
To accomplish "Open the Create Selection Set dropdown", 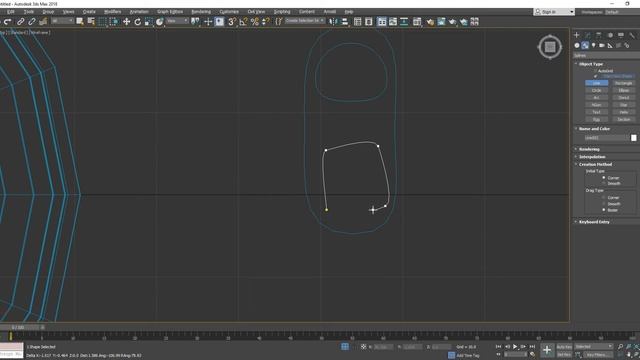I will (x=305, y=21).
